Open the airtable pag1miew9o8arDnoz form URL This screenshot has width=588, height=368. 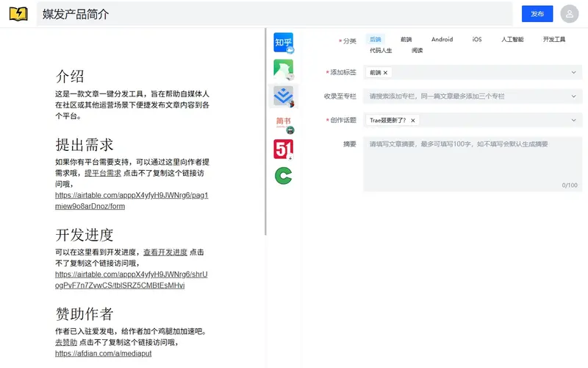pyautogui.click(x=132, y=201)
